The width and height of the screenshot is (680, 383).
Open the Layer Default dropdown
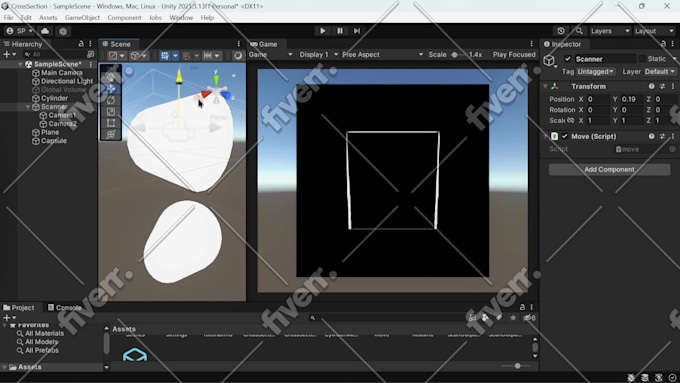click(x=660, y=72)
